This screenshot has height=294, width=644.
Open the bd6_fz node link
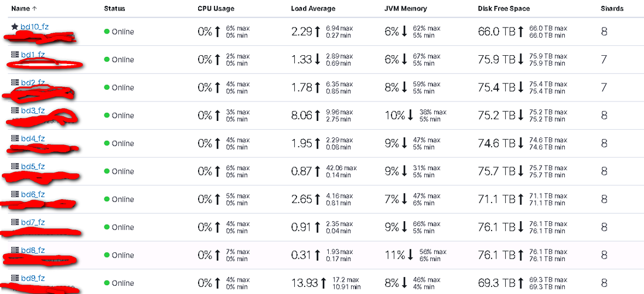tap(32, 194)
